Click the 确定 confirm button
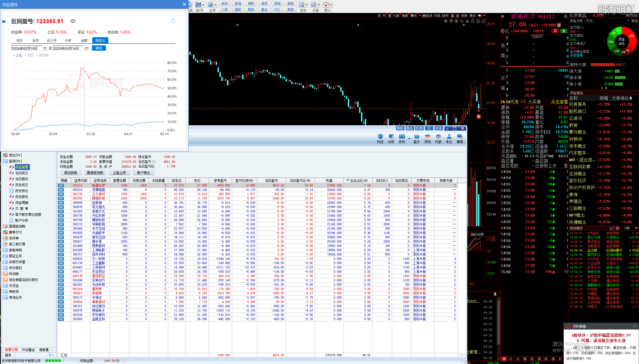Screen dimensions: 639x364 coord(99,48)
